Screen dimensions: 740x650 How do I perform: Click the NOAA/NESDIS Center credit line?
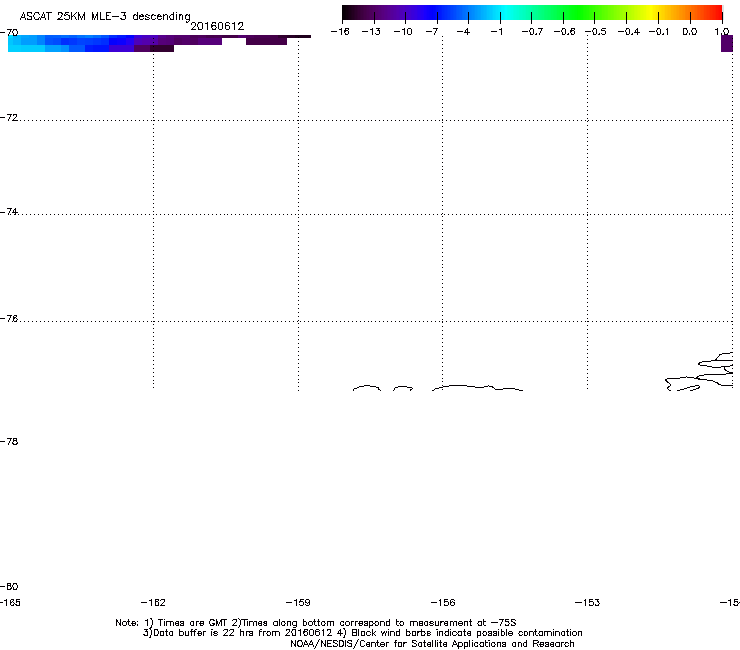coord(432,644)
